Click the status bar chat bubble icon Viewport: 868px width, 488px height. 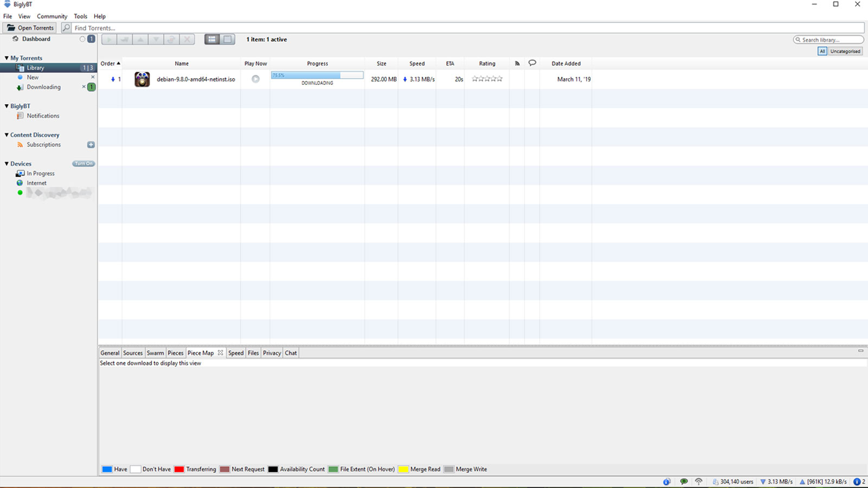click(x=684, y=481)
